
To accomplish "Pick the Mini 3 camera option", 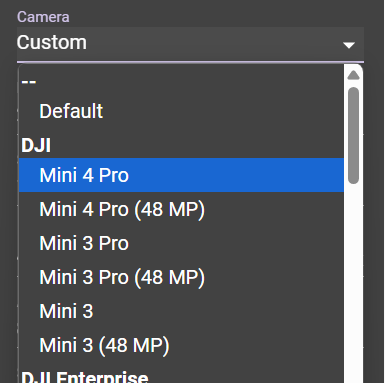I will pos(181,311).
